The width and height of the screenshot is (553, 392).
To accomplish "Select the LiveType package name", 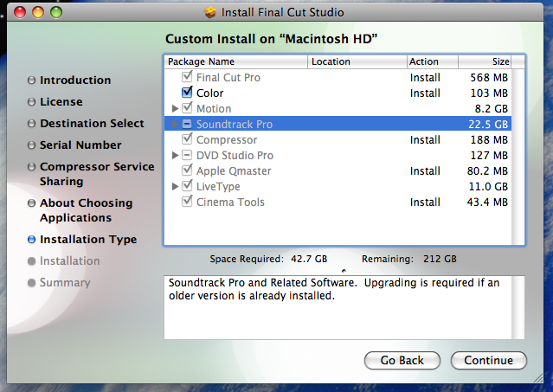I will click(x=218, y=187).
